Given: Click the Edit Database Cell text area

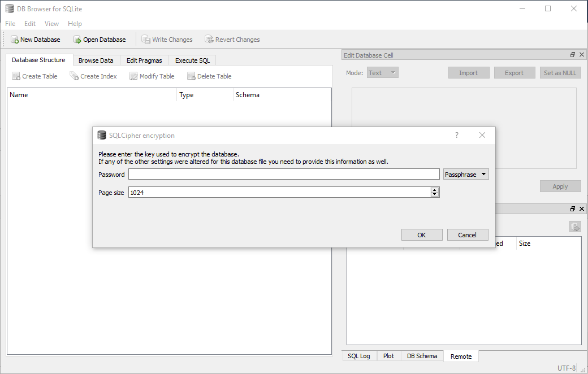Looking at the screenshot, I should 464,128.
